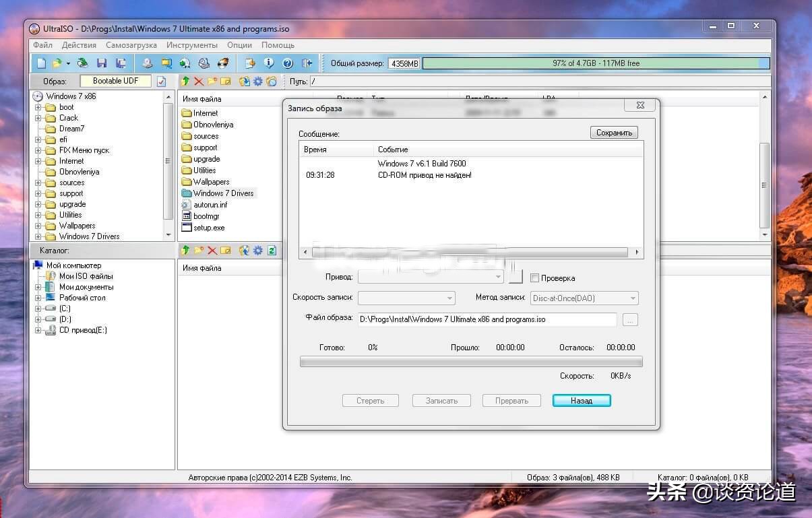This screenshot has width=812, height=518.
Task: Click the Файл образа path field
Action: (487, 319)
